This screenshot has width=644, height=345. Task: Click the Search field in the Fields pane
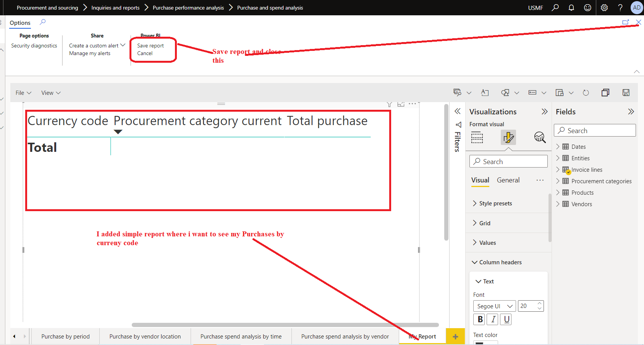[x=594, y=130]
